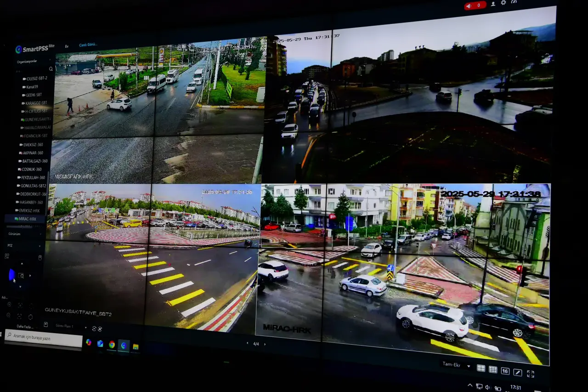The height and width of the screenshot is (392, 588).
Task: Open custom layout edit icon
Action: 518,372
